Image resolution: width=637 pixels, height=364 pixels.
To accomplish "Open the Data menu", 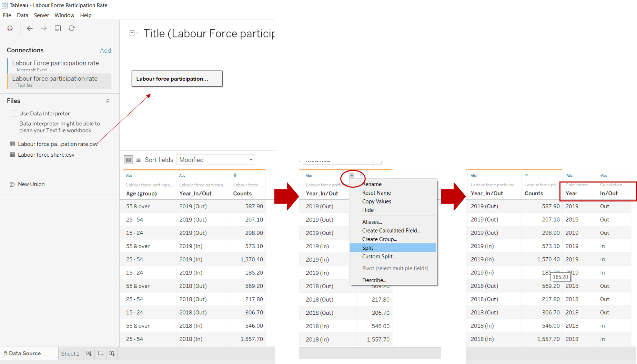I will pos(22,15).
